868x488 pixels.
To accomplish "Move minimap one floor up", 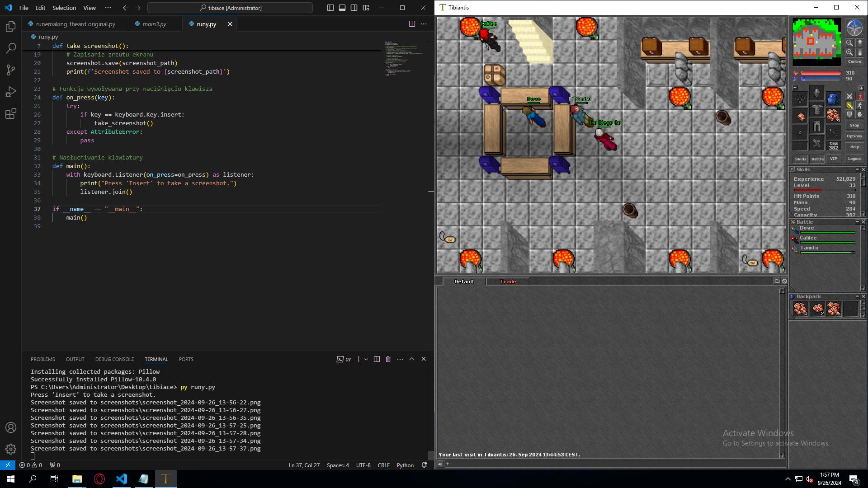I will pyautogui.click(x=860, y=43).
